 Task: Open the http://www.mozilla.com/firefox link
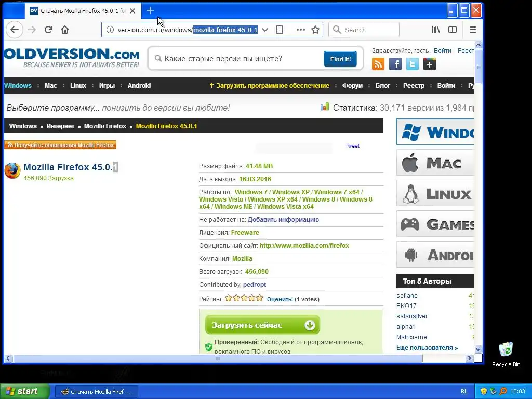pyautogui.click(x=304, y=245)
